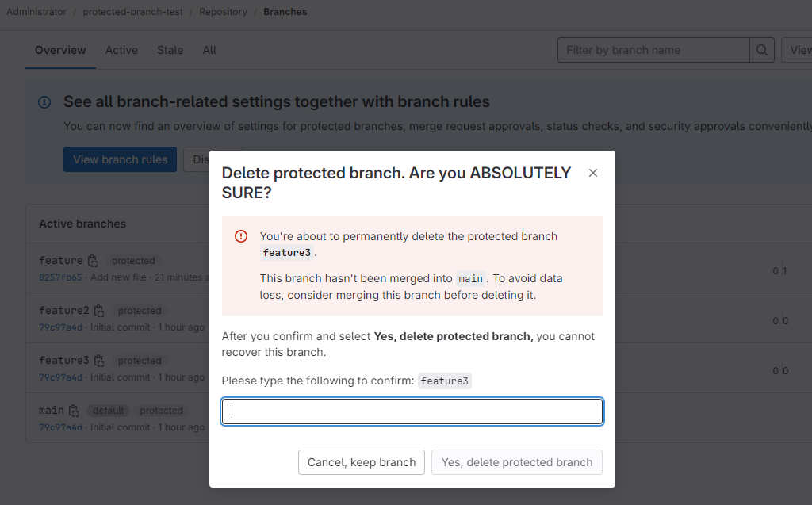Click the Filter by branch name field

653,50
